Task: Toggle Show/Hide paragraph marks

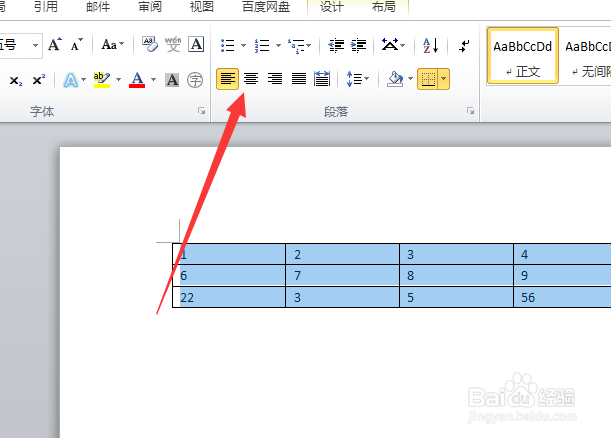Action: (464, 46)
